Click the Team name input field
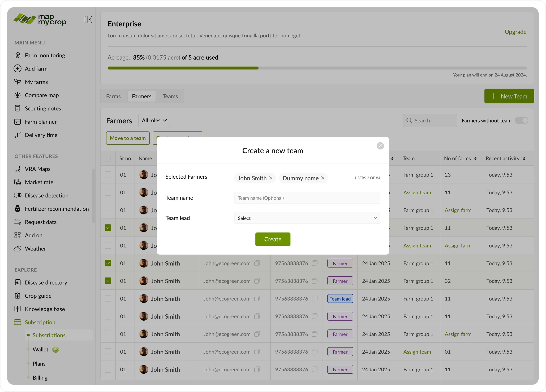Screen dimensions: 546x392 tap(307, 198)
